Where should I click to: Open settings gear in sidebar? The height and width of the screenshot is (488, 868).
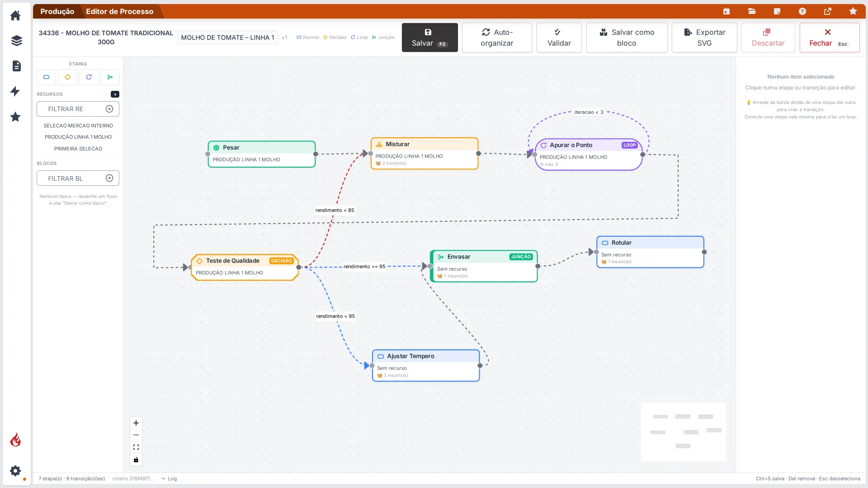click(15, 471)
